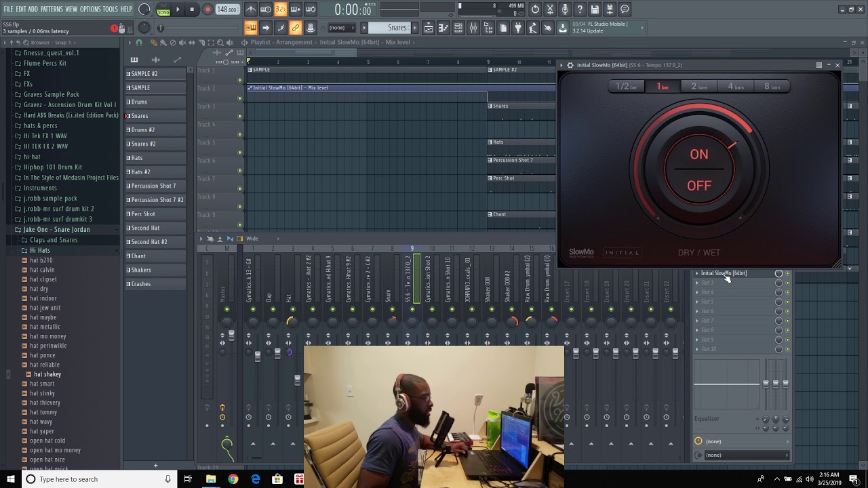
Task: Click the tempo field showing 148
Action: coord(227,9)
